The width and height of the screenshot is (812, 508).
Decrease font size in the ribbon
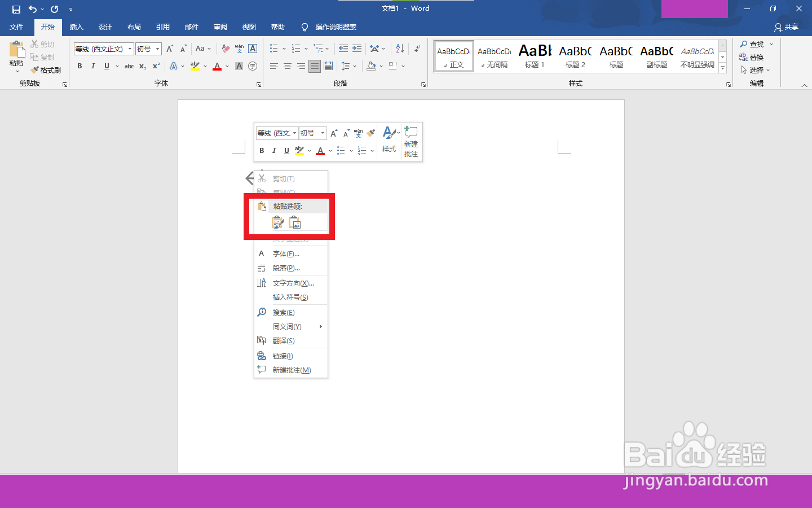(183, 49)
